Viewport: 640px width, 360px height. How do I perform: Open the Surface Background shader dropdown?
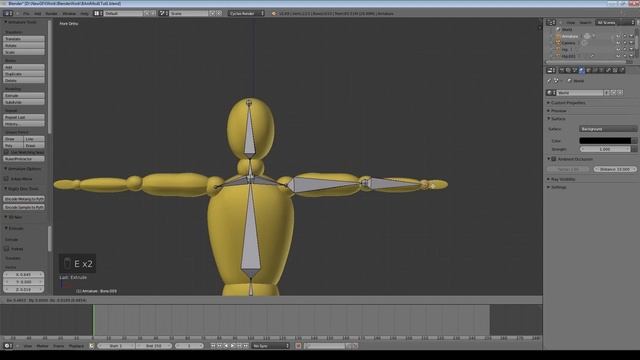pos(608,129)
